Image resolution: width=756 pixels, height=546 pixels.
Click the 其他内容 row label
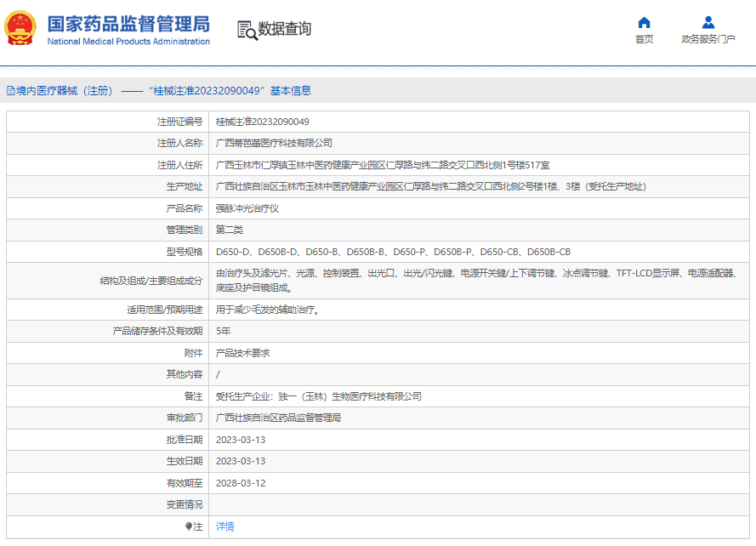185,374
